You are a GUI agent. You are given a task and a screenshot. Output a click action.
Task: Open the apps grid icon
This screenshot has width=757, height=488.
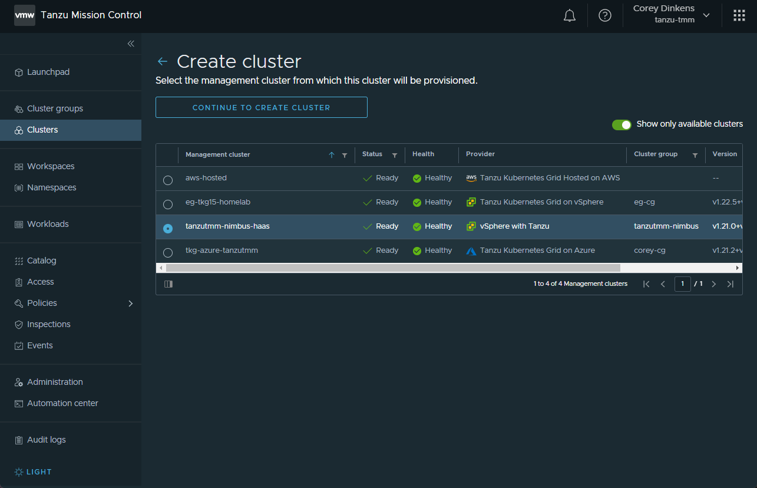point(739,15)
